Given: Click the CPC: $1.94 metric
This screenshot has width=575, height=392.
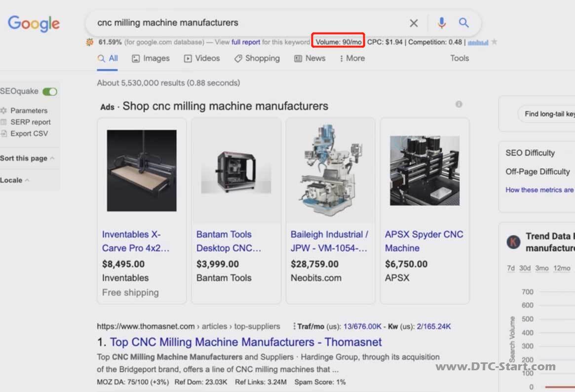Looking at the screenshot, I should pyautogui.click(x=384, y=42).
